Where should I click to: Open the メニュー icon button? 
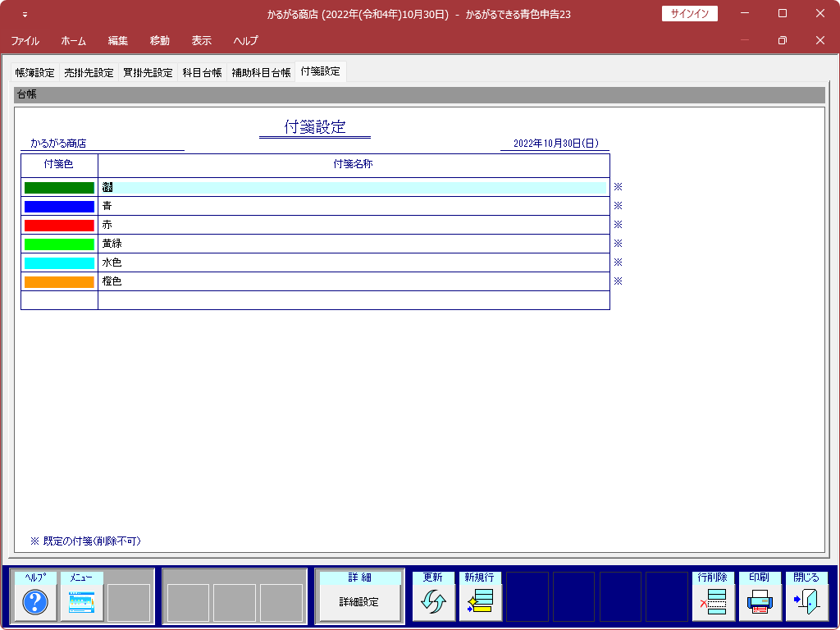[81, 601]
